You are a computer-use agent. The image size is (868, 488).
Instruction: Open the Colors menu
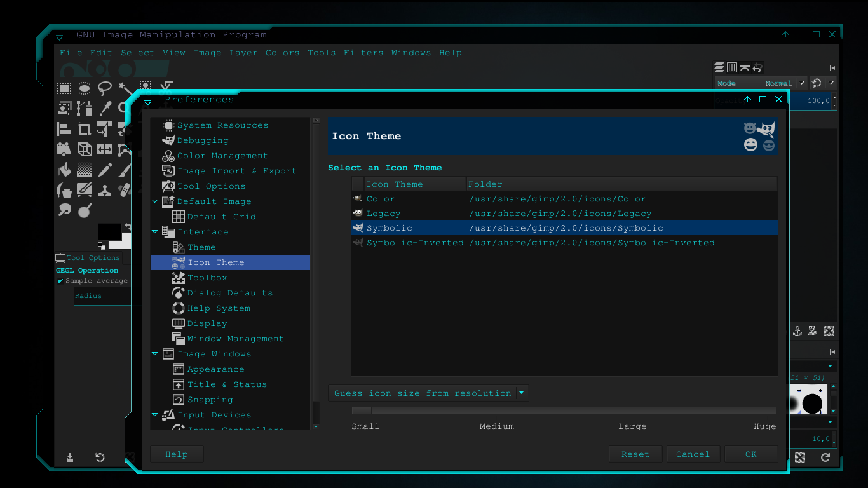coord(282,53)
